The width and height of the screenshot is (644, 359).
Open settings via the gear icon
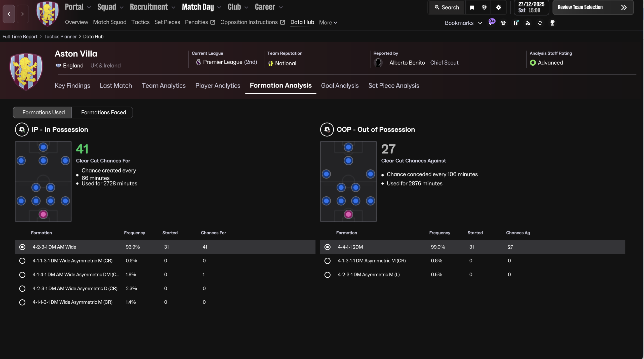(498, 7)
